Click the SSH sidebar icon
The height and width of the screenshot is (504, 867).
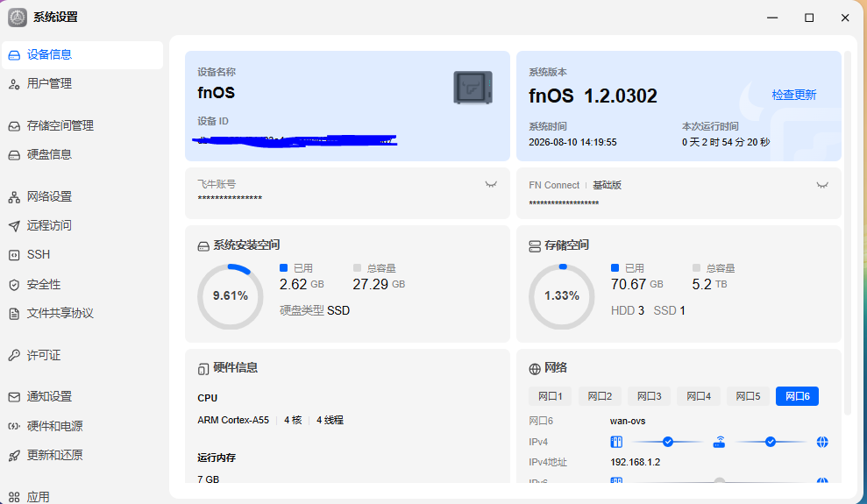14,255
